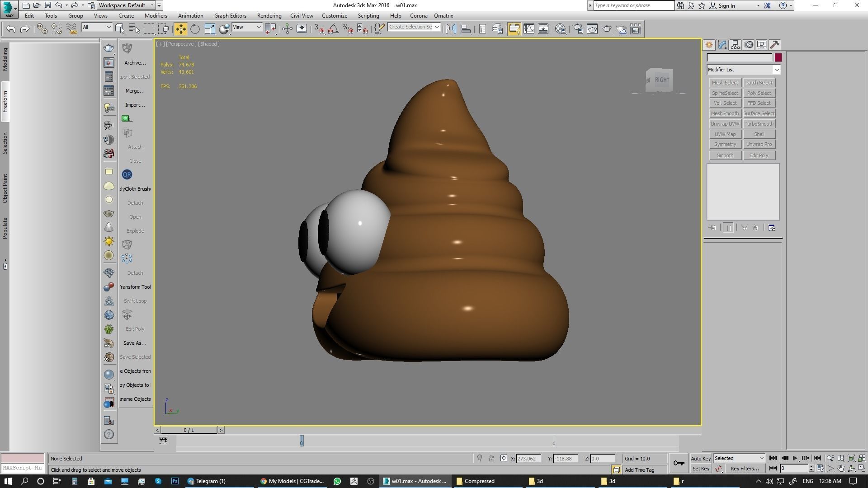Click the Bind to Space Warp icon

click(x=71, y=29)
